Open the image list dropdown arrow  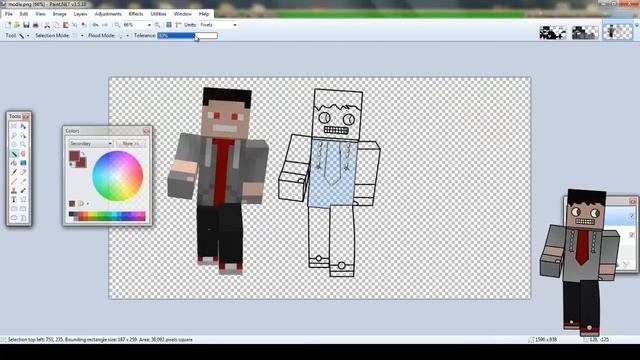[x=636, y=26]
